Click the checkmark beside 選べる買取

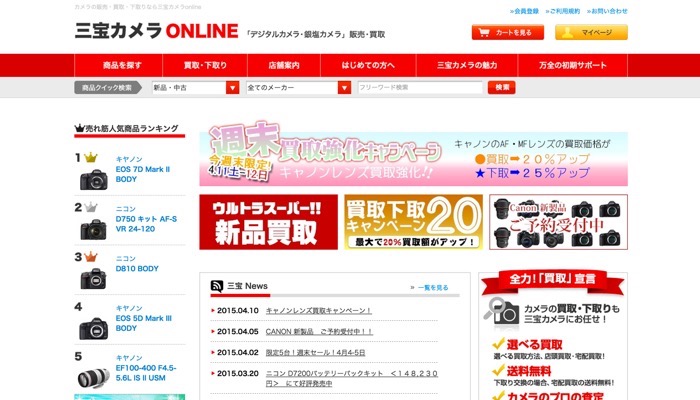[x=499, y=343]
